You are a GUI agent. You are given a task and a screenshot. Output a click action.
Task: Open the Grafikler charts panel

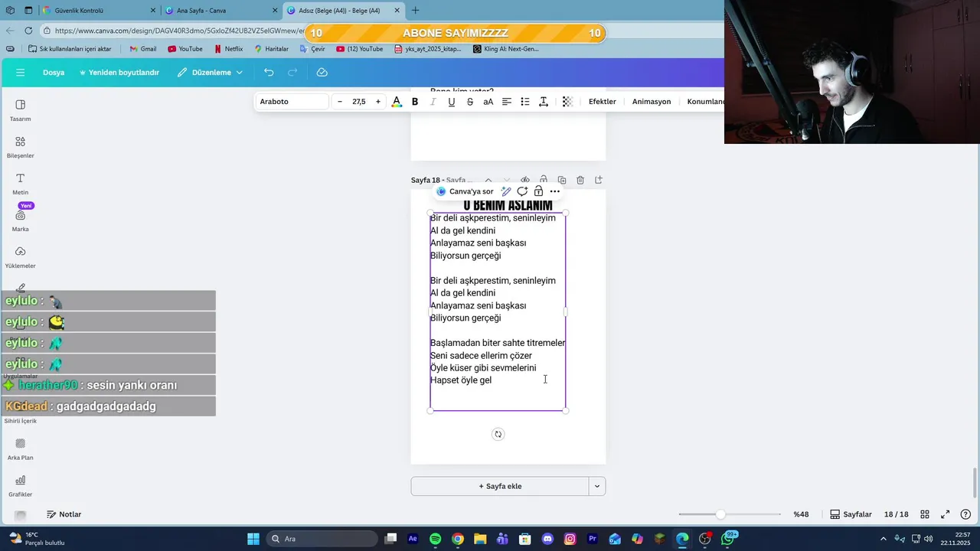click(21, 485)
